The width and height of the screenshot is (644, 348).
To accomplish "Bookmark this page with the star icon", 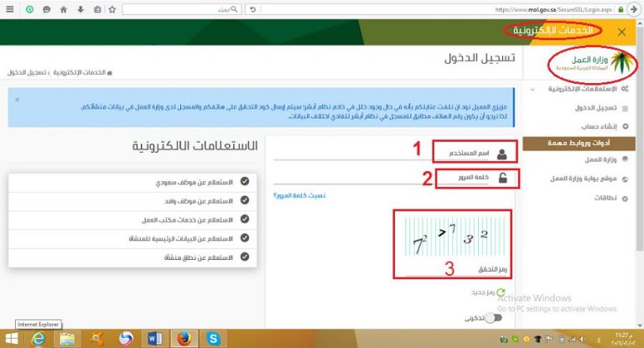I will [112, 9].
